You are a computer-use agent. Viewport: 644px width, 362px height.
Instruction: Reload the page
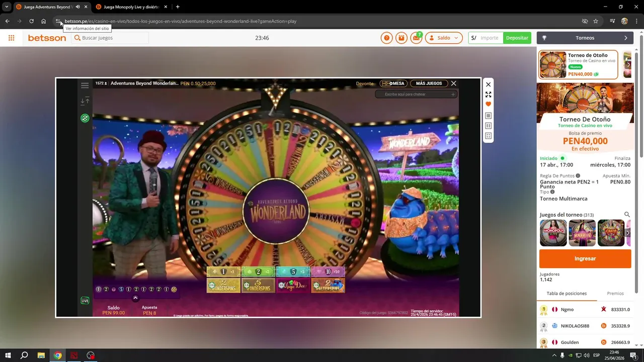click(31, 21)
